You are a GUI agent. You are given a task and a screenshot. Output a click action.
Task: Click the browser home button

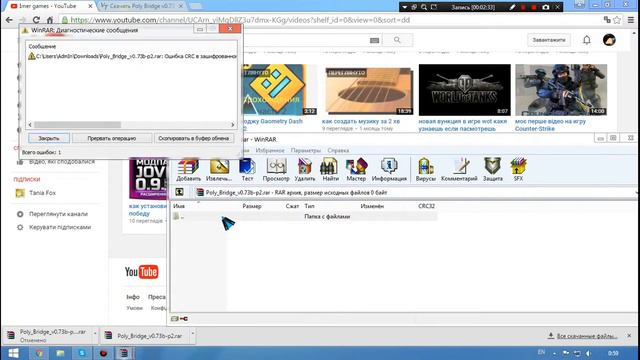pos(50,20)
